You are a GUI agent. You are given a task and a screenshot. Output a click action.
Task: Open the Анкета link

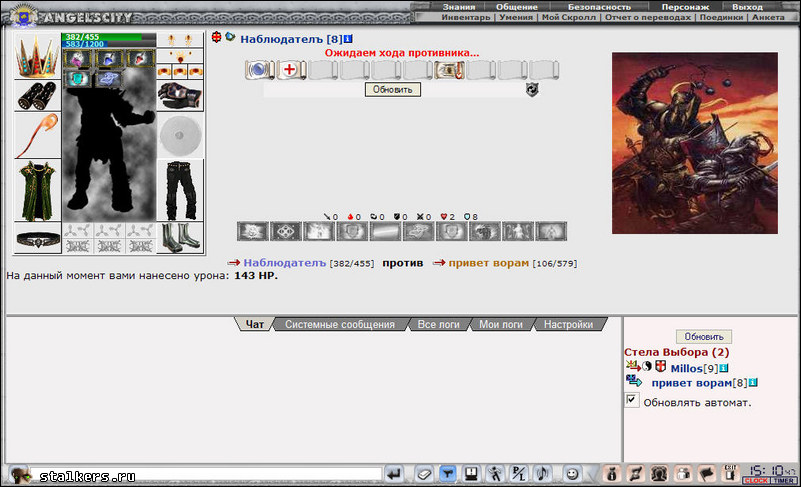tap(768, 17)
